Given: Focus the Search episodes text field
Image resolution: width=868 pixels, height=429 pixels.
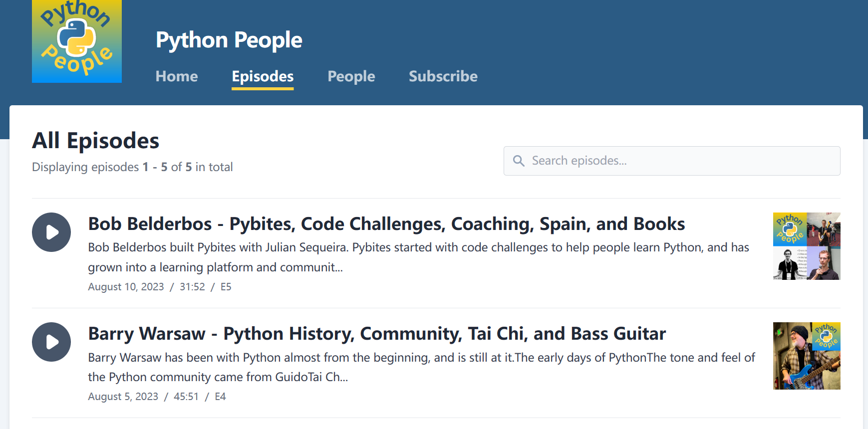Looking at the screenshot, I should pyautogui.click(x=679, y=161).
